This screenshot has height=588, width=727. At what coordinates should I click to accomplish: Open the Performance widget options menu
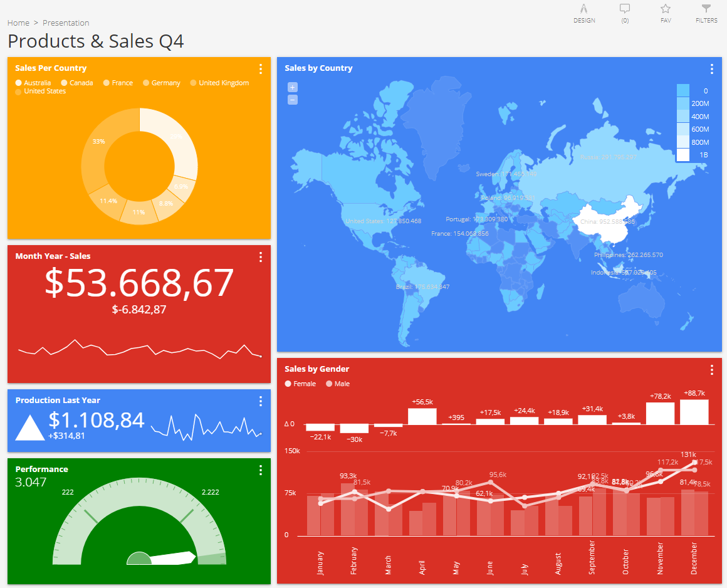(260, 470)
